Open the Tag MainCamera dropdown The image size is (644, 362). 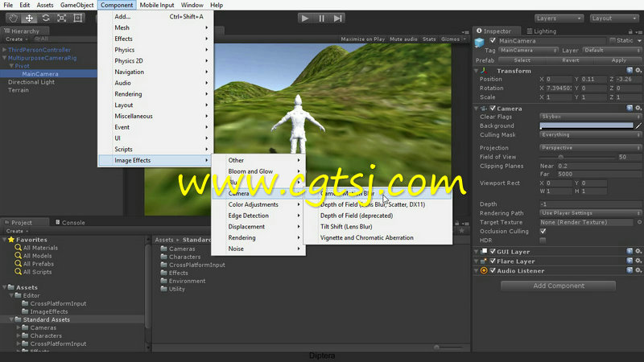tap(529, 50)
